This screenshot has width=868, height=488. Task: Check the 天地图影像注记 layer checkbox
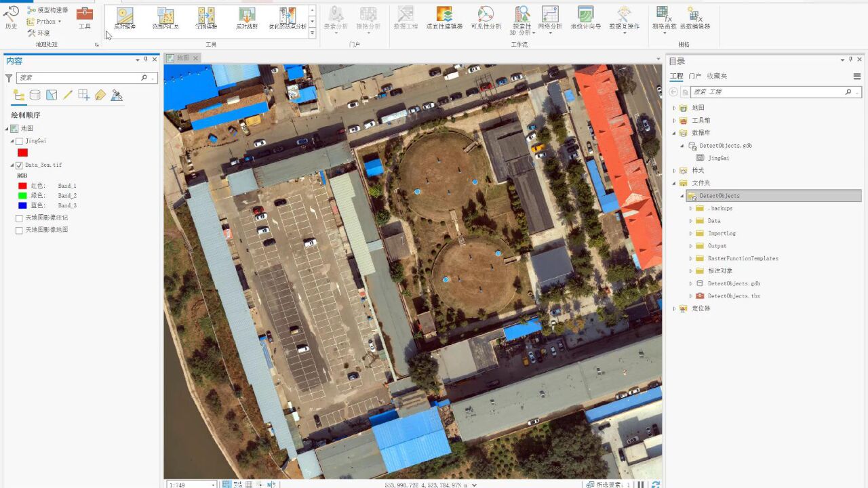coord(19,218)
